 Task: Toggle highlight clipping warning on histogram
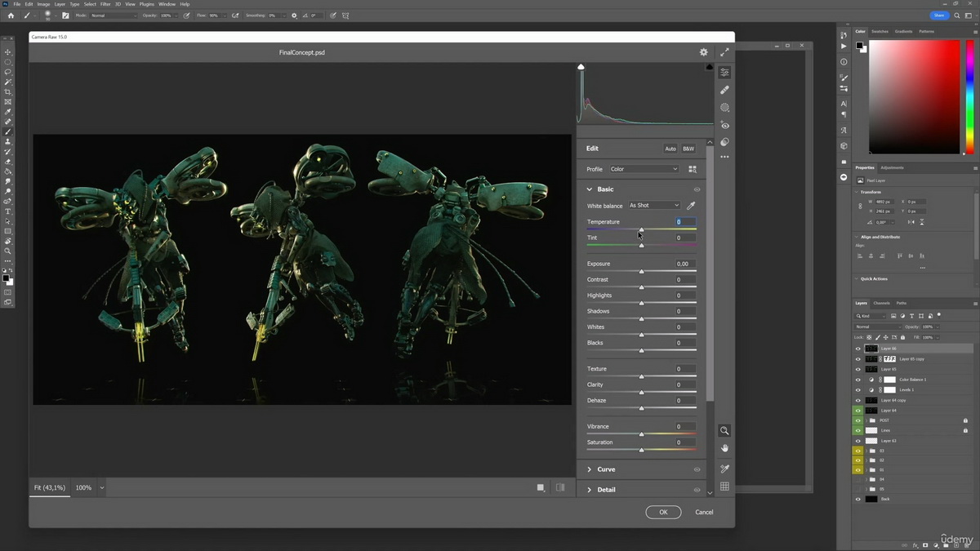point(709,67)
